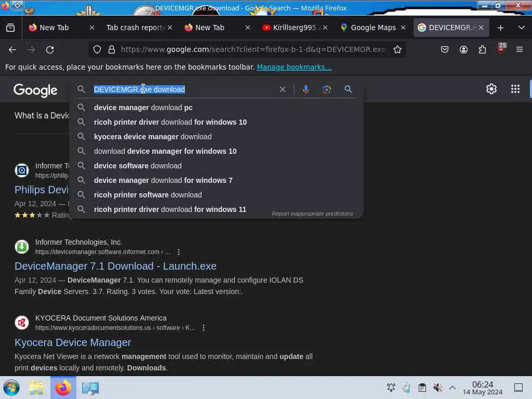Unmute the volume tray icon
The width and height of the screenshot is (532, 399).
tap(437, 388)
